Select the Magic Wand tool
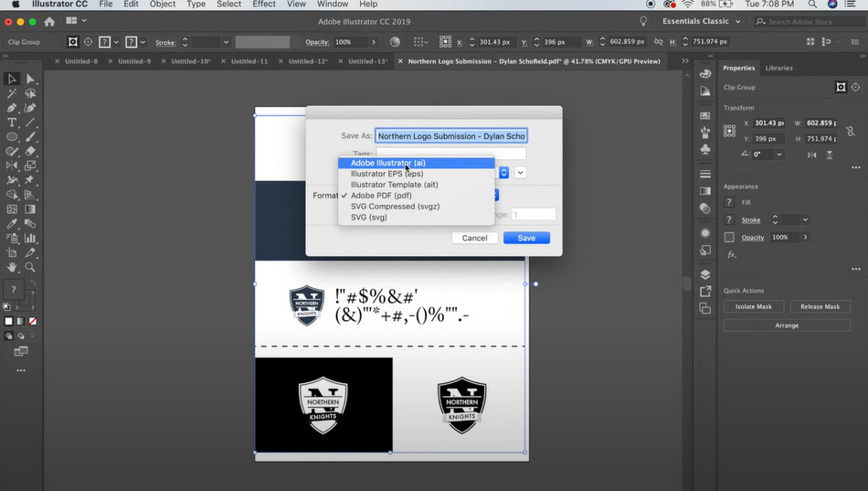 [x=12, y=93]
